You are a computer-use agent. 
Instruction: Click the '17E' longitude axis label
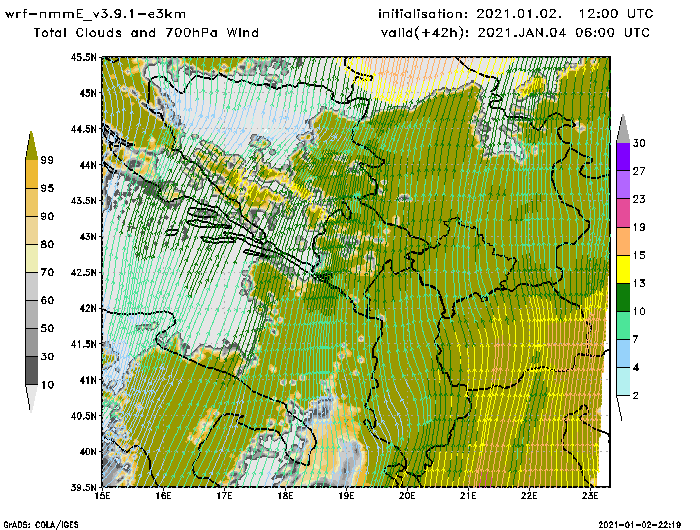click(x=224, y=496)
